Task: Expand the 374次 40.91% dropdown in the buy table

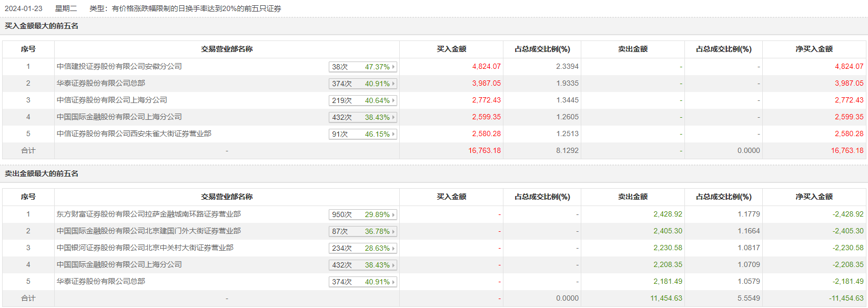Action: click(362, 84)
